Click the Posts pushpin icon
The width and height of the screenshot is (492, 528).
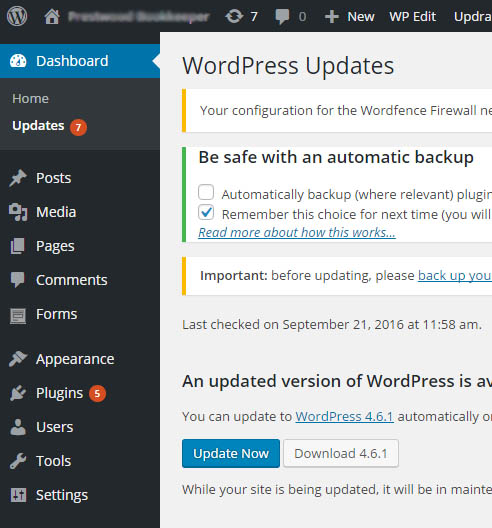18,178
